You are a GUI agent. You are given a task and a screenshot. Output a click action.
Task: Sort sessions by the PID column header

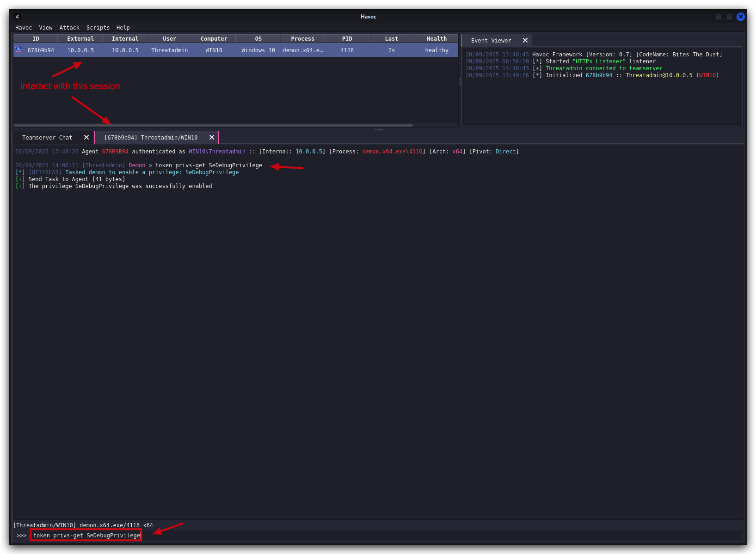(x=347, y=39)
